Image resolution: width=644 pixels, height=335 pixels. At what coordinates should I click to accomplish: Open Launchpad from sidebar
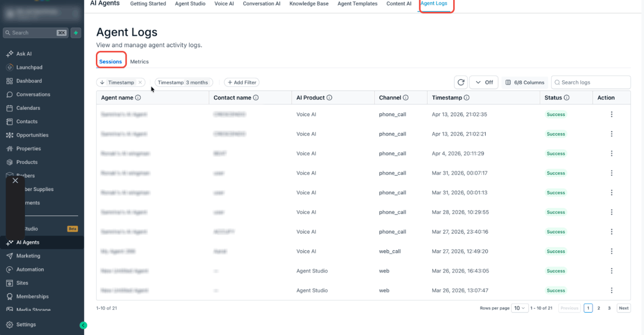(x=29, y=67)
